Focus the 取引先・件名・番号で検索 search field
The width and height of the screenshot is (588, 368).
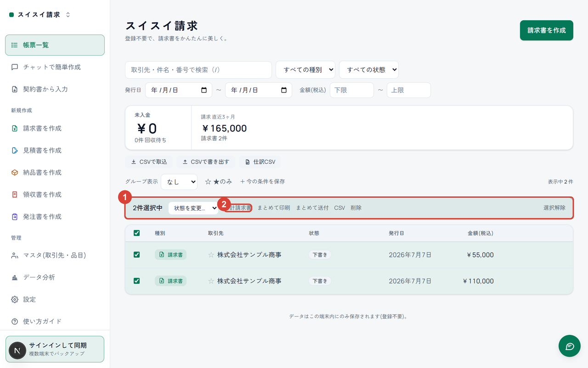198,70
